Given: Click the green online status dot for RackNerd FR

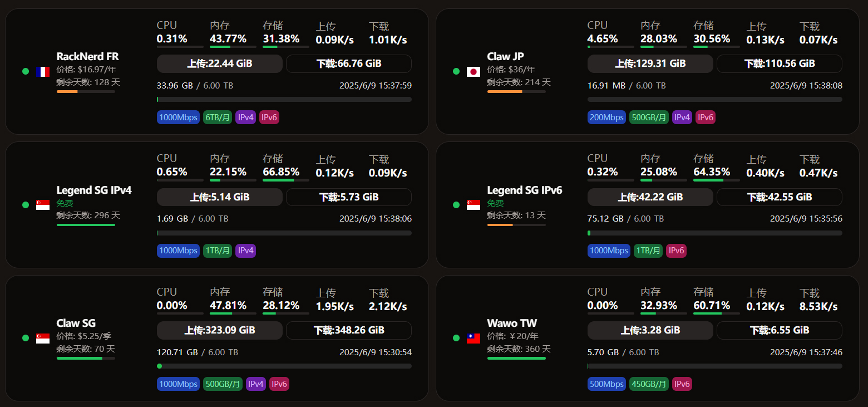Looking at the screenshot, I should 26,71.
